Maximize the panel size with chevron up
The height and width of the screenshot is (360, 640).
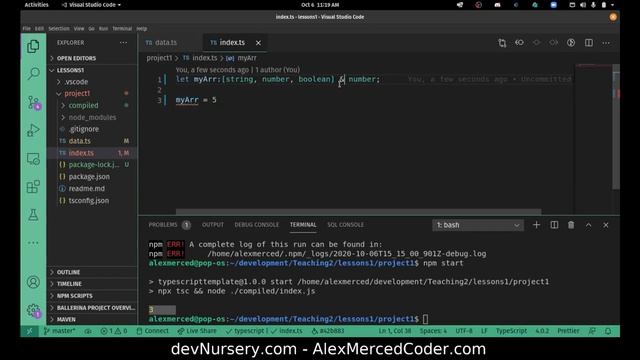[x=588, y=225]
